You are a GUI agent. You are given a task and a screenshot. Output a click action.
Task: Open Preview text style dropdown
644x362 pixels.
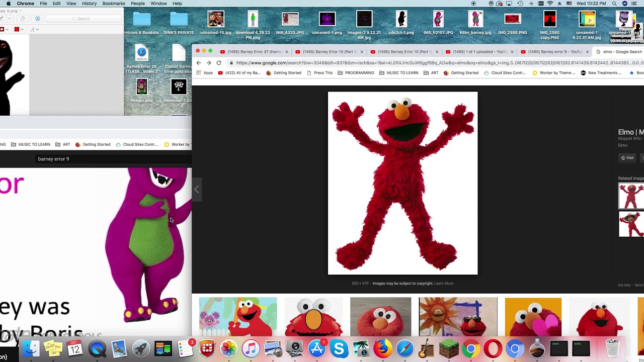(x=34, y=29)
